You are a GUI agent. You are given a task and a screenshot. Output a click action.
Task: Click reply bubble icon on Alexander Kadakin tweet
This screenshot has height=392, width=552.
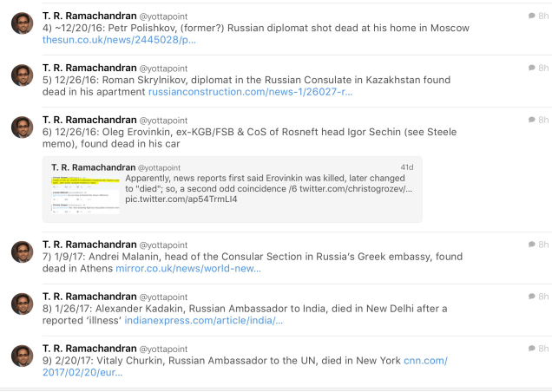tap(531, 297)
